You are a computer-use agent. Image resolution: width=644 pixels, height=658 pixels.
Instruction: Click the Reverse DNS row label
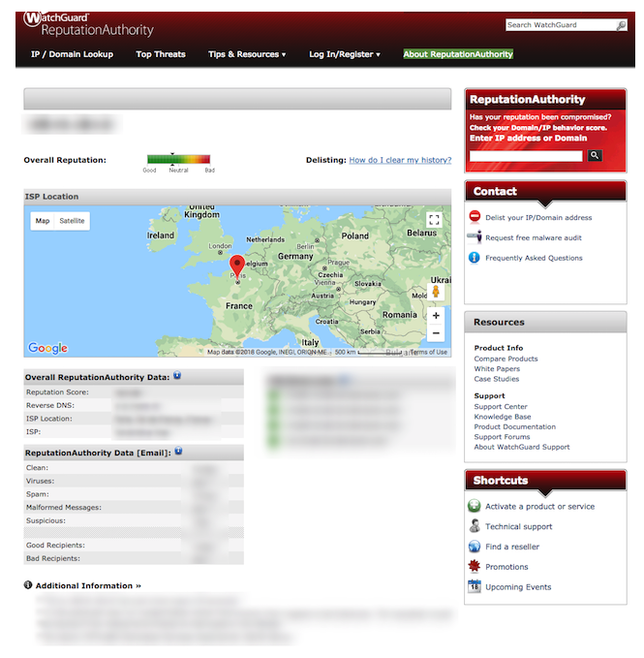point(50,405)
